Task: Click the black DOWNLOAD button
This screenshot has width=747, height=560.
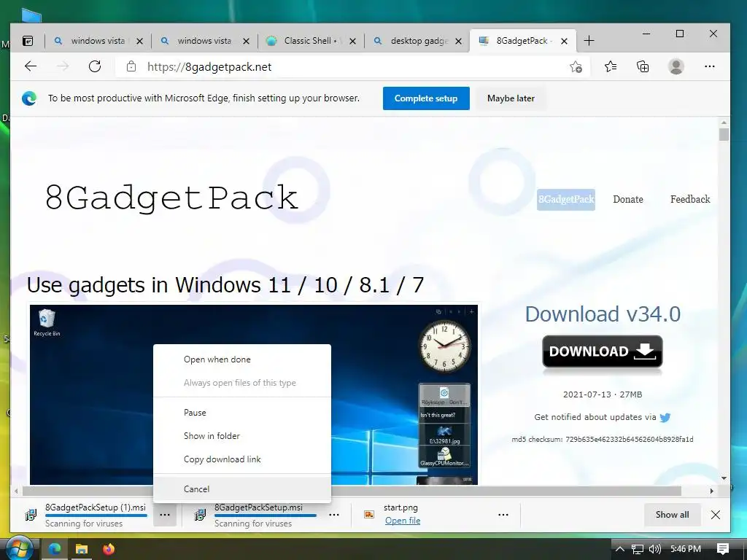Action: click(602, 351)
